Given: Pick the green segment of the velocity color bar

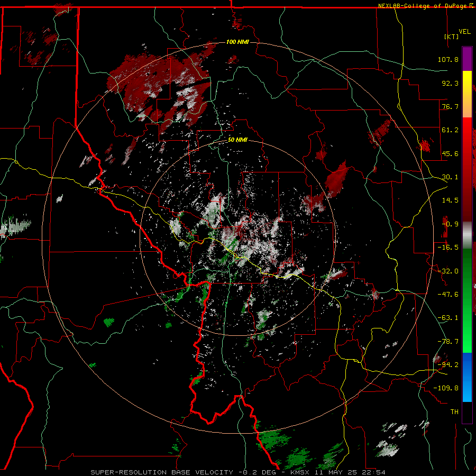Looking at the screenshot, I should (x=467, y=300).
